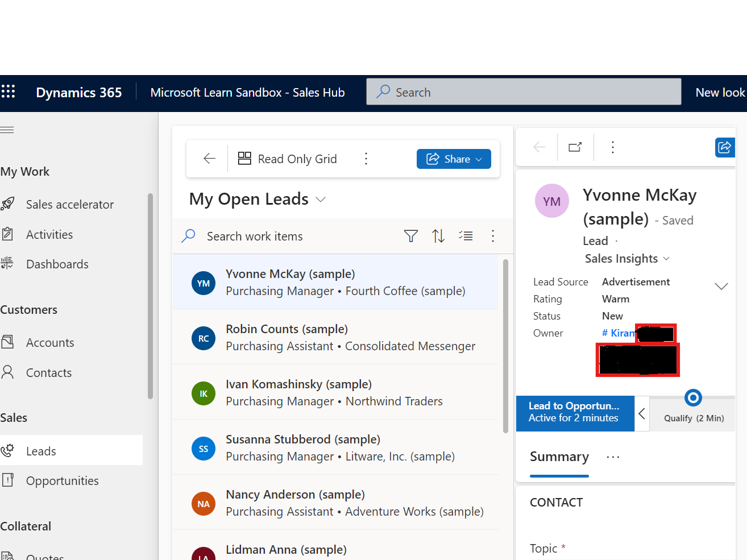Open Dashboards from the My Work sidebar
Image resolution: width=747 pixels, height=560 pixels.
pos(57,264)
